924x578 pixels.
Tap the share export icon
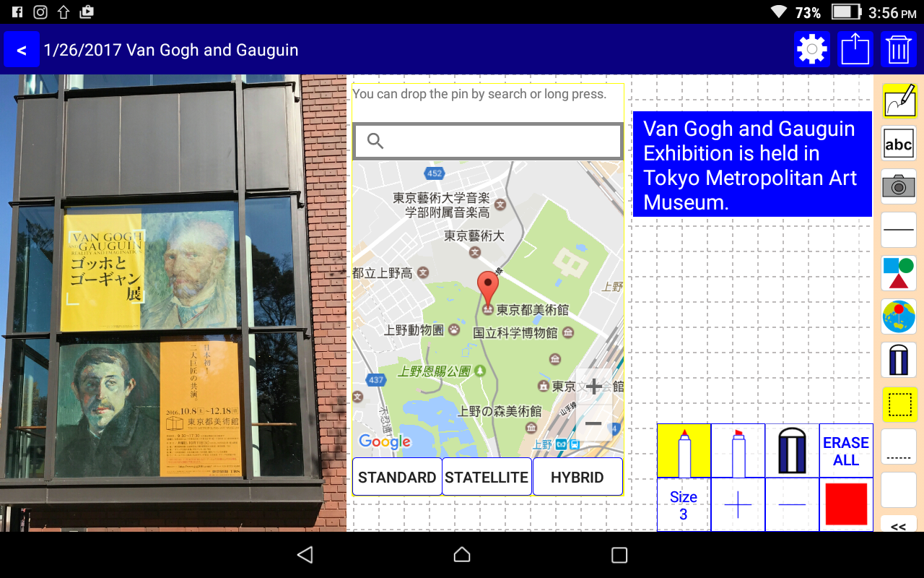click(x=855, y=50)
